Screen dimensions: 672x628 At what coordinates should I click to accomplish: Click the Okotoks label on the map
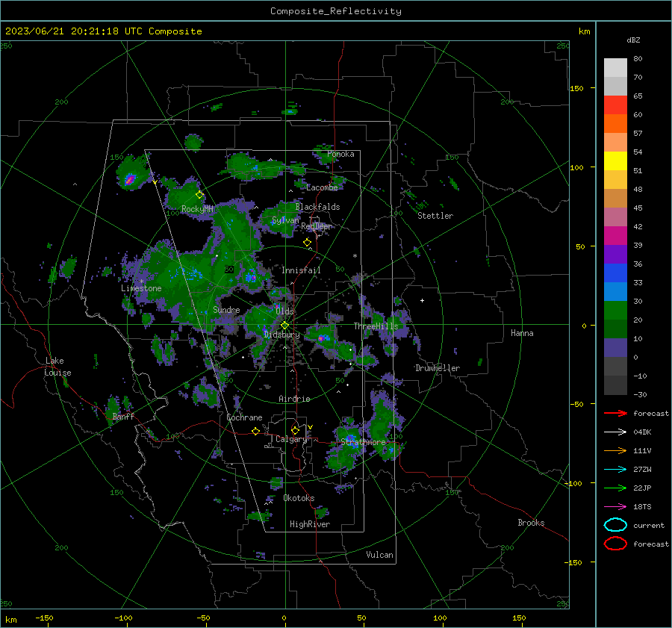click(x=299, y=497)
